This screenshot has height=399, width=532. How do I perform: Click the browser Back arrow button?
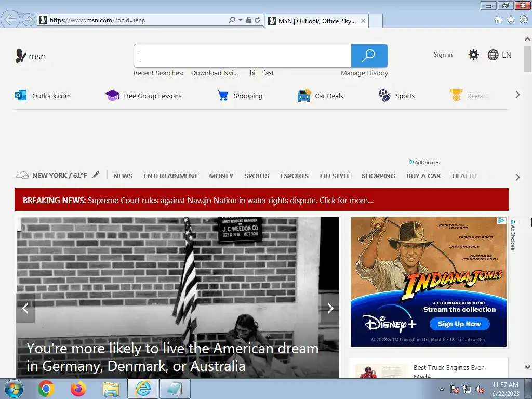coord(10,20)
